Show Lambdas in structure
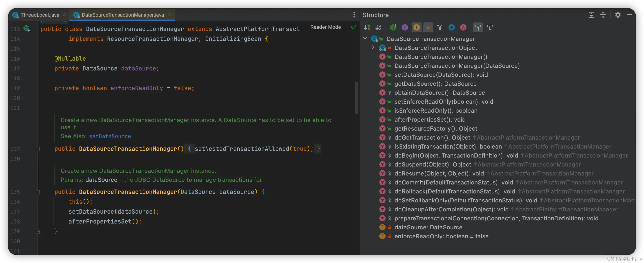The width and height of the screenshot is (644, 263). coord(463,27)
